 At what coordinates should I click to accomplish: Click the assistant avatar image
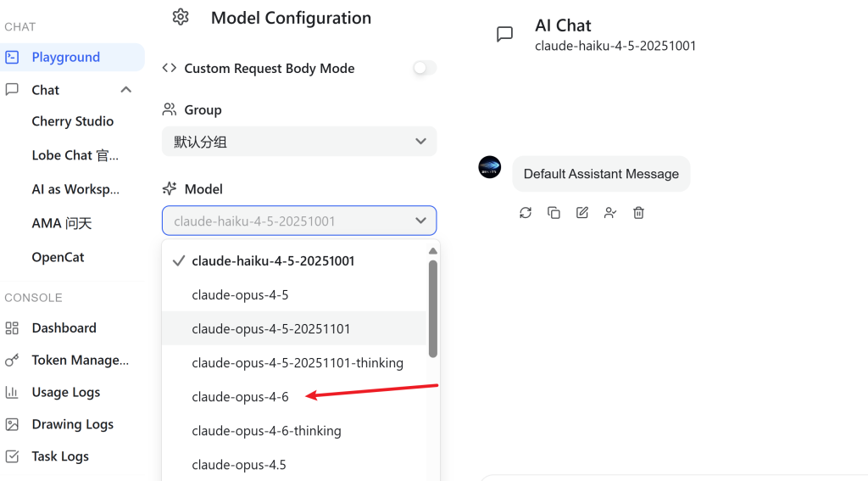pos(489,167)
